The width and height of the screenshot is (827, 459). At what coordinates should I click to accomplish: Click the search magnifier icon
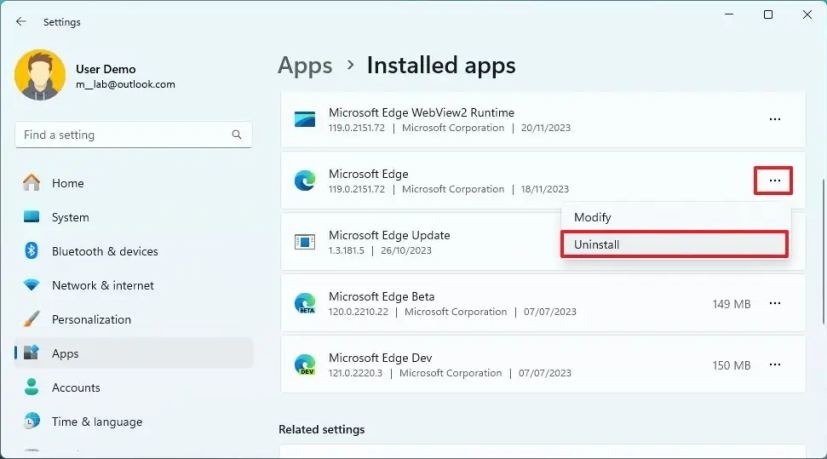[x=237, y=135]
